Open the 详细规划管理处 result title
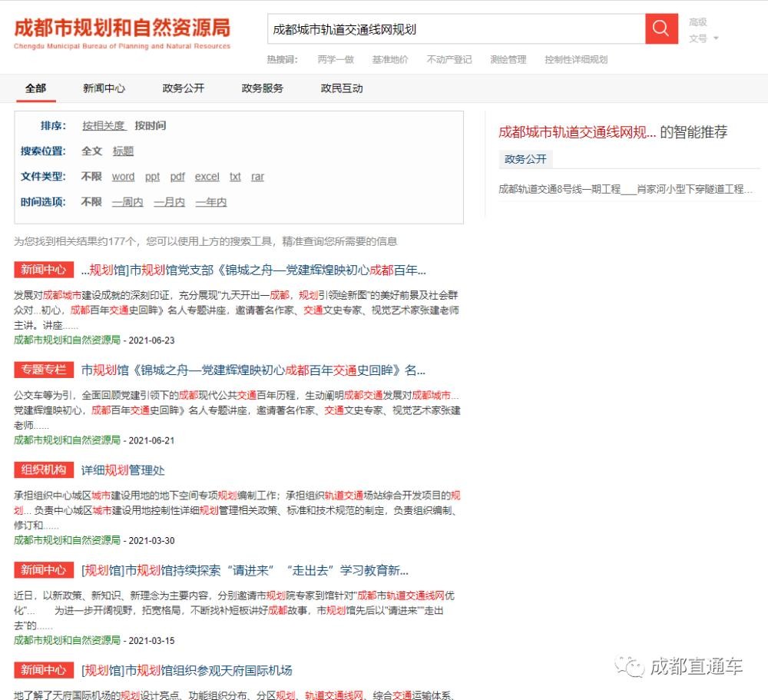 click(123, 470)
